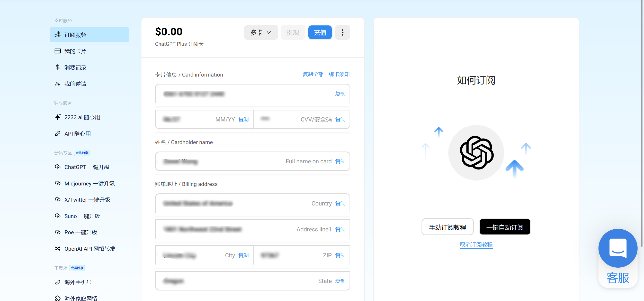644x301 pixels.
Task: Click the API 随心用 plug icon
Action: (58, 134)
